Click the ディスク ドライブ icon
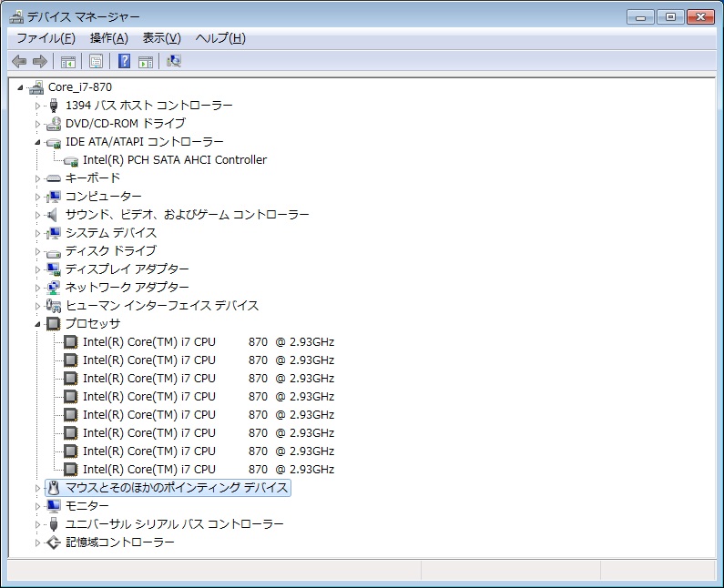Screen dimensions: 724x588 [x=54, y=252]
